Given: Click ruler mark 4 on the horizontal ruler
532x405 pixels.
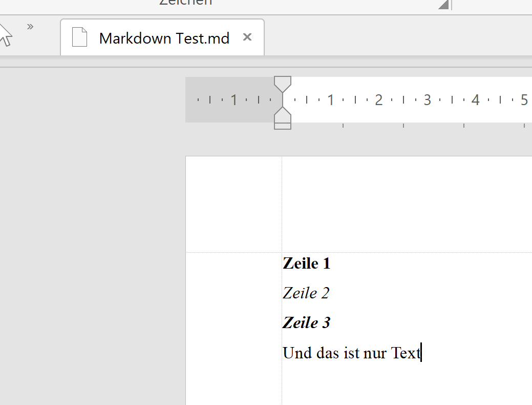Looking at the screenshot, I should click(x=475, y=100).
